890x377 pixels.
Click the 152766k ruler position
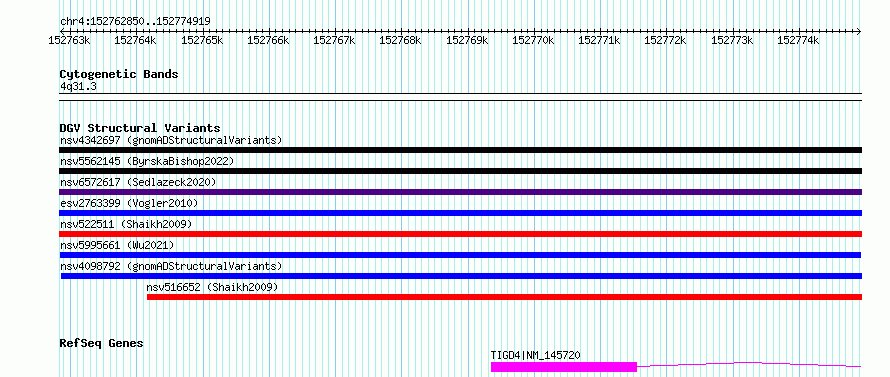click(268, 40)
